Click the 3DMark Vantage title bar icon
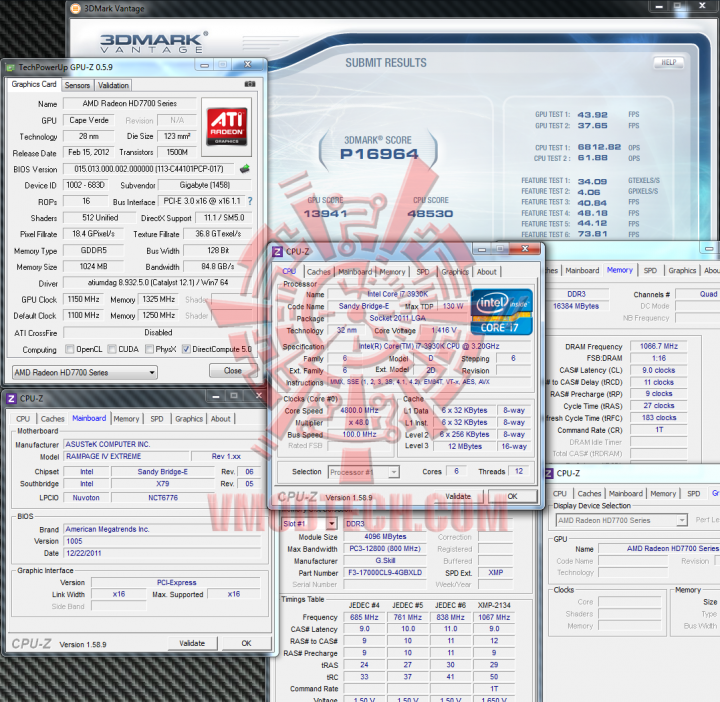The height and width of the screenshot is (702, 720). click(x=76, y=8)
